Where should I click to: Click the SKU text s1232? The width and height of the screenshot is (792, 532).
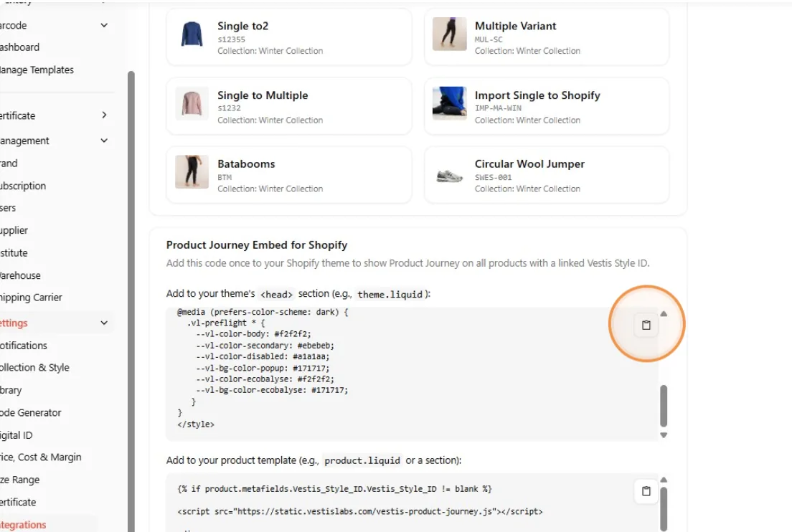229,108
